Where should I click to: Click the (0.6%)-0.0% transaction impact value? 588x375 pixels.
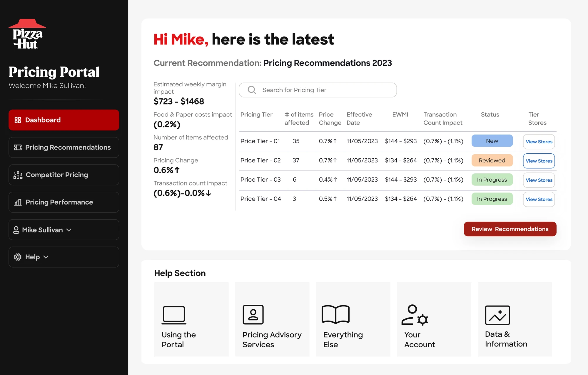(x=182, y=193)
